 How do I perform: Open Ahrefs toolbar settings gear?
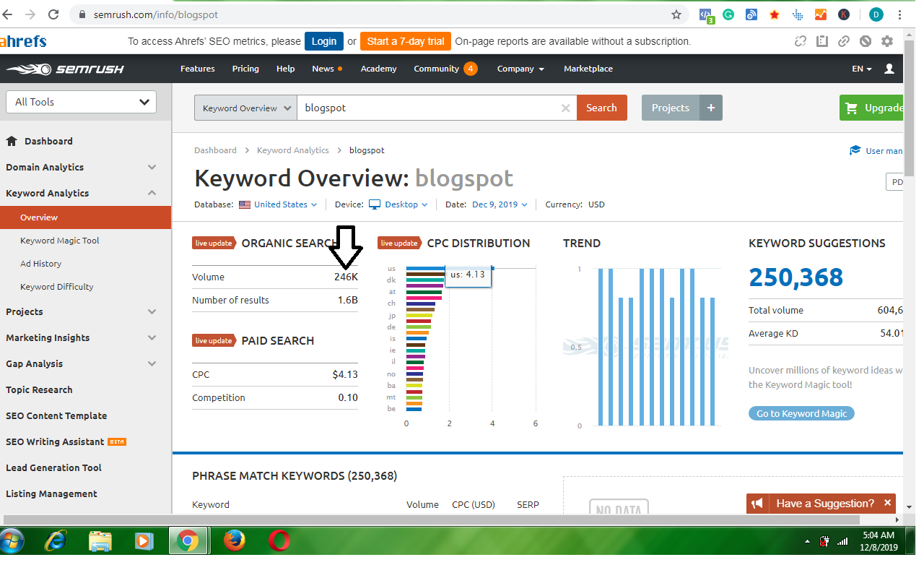887,41
